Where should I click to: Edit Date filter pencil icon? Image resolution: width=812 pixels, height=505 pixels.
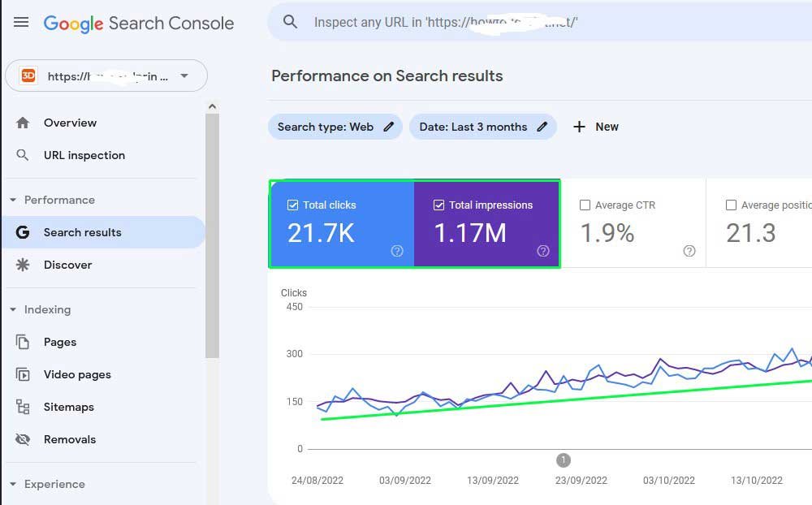click(542, 127)
